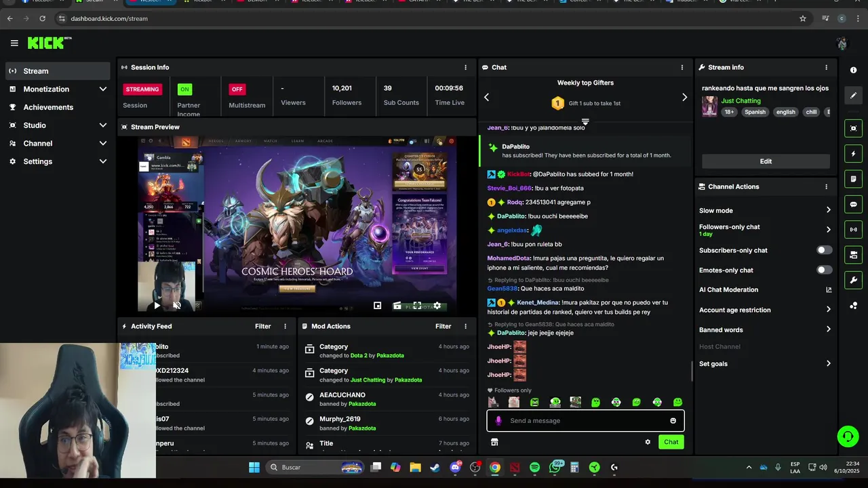Open Banned words settings

click(766, 329)
